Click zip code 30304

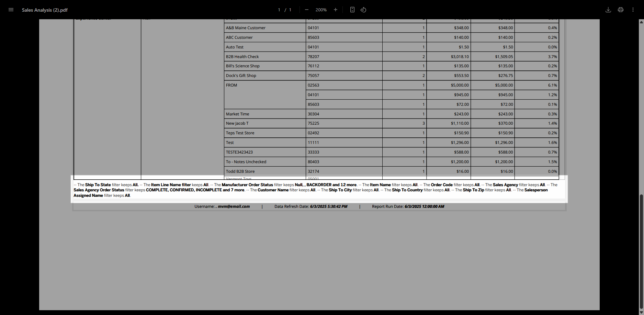point(313,114)
